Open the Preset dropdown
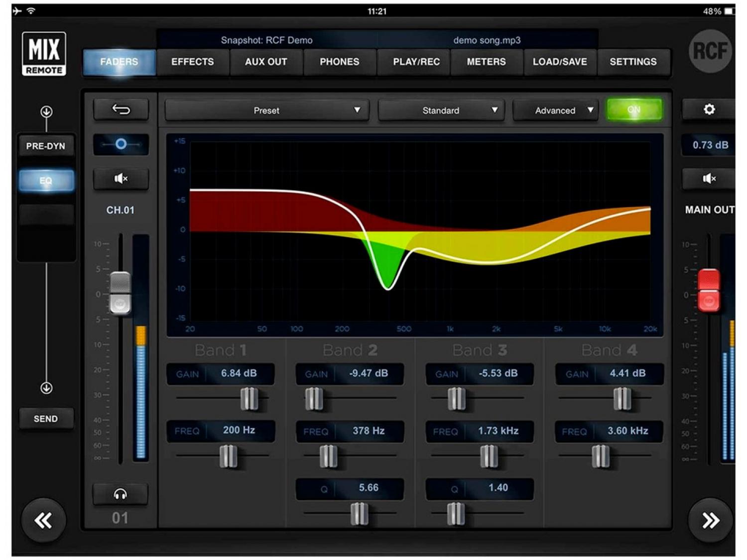The image size is (747, 560). [267, 111]
